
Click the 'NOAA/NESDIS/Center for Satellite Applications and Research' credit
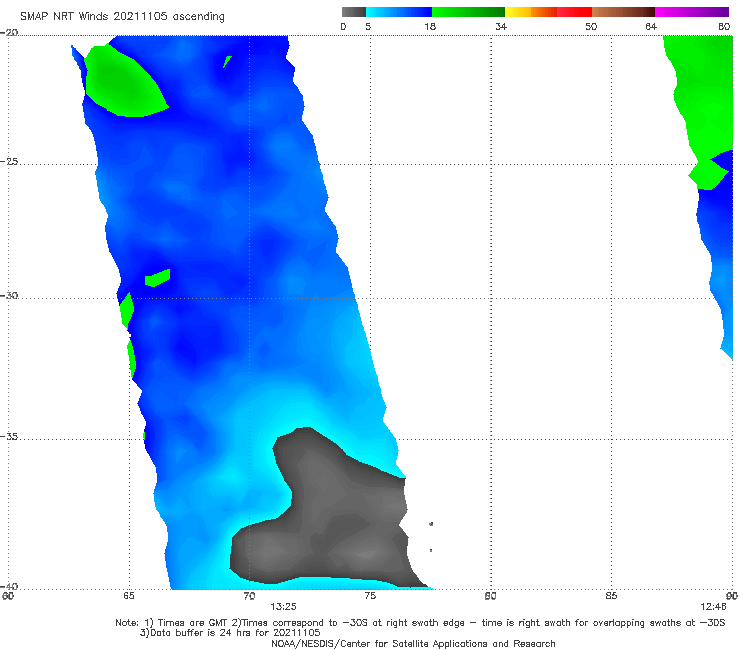413,644
